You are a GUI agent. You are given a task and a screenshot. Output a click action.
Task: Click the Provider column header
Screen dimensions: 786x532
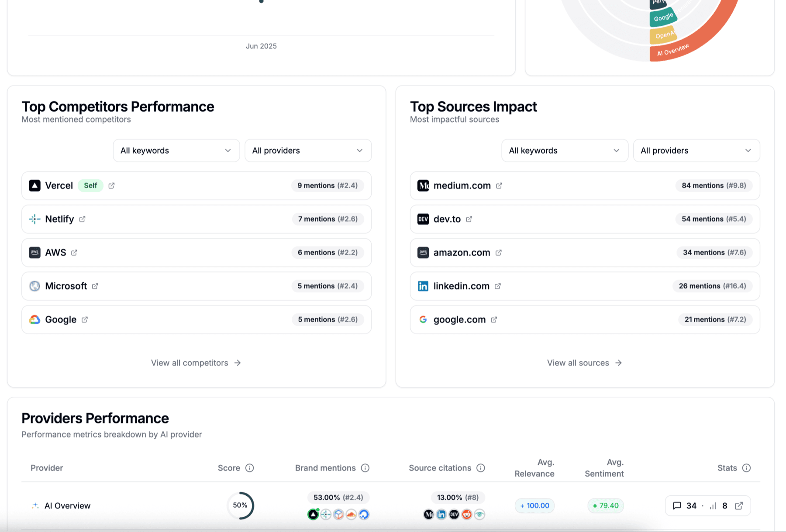(47, 468)
